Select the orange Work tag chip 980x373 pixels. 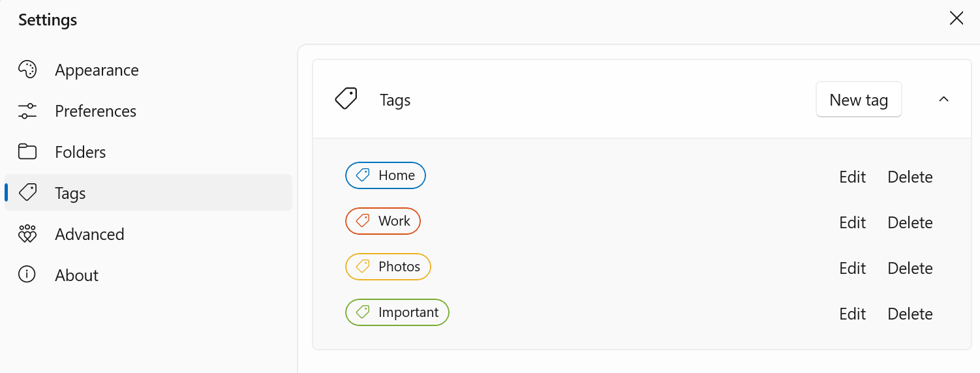click(382, 221)
